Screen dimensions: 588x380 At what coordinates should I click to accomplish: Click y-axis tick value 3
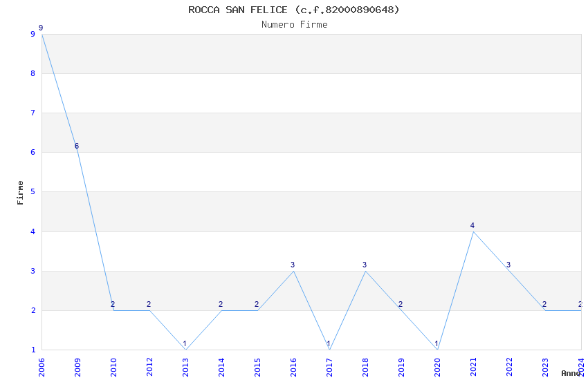click(x=33, y=271)
